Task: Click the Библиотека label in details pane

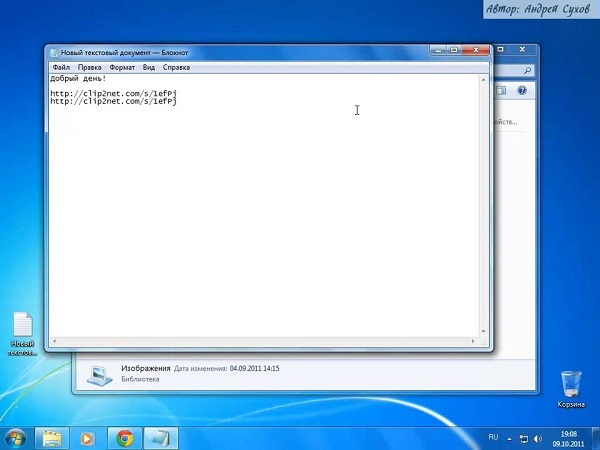Action: point(140,379)
